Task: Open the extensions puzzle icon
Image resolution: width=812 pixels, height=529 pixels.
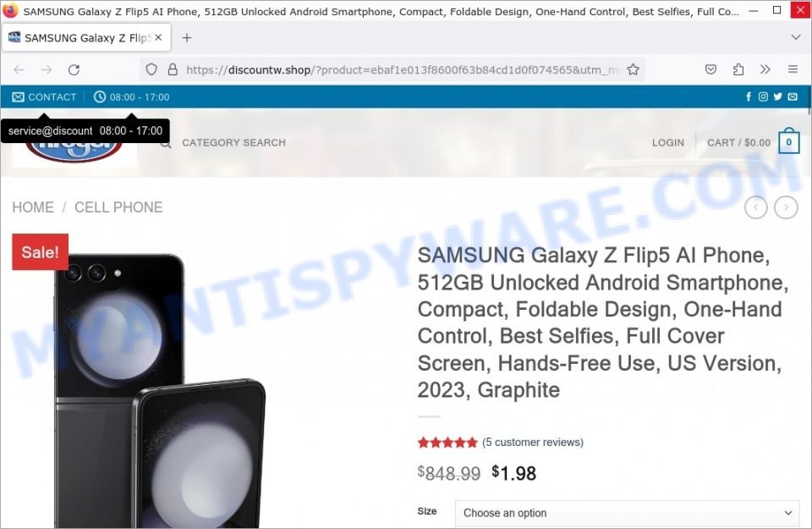Action: pos(738,69)
